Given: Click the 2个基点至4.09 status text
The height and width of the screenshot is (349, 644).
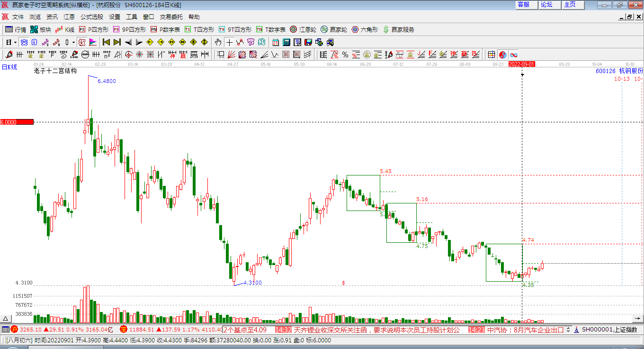Looking at the screenshot, I should coord(245,330).
